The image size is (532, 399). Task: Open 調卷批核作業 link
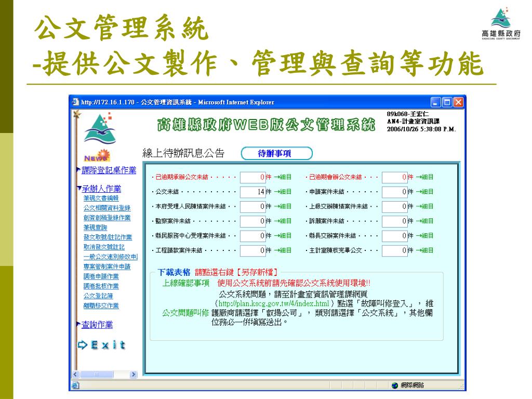coord(101,286)
